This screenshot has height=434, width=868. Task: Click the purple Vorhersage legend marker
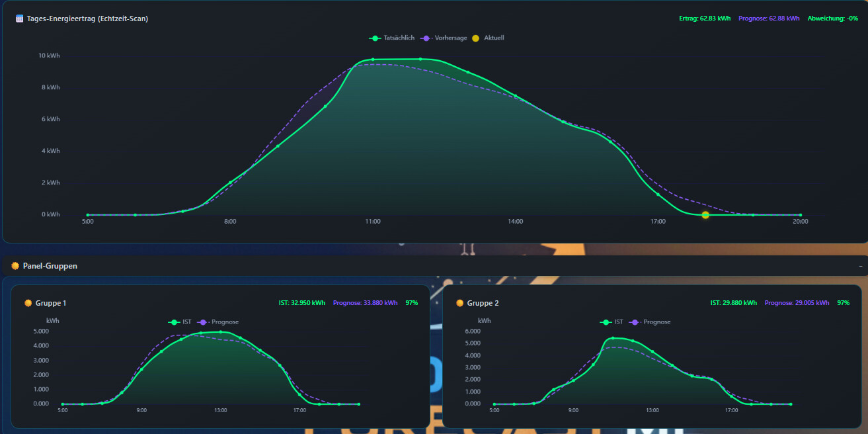click(x=426, y=38)
